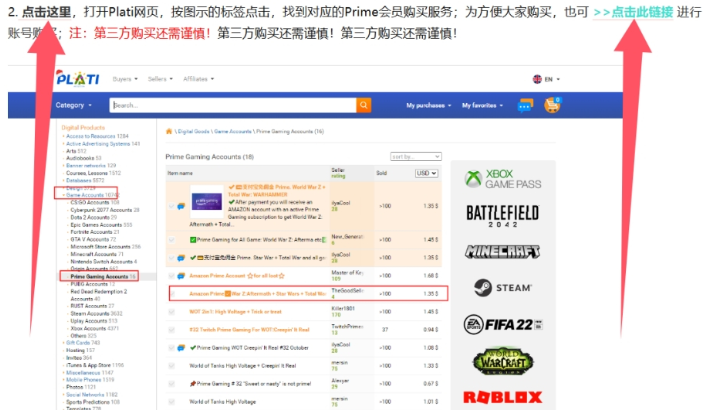Click the UK flag language icon

pyautogui.click(x=537, y=79)
